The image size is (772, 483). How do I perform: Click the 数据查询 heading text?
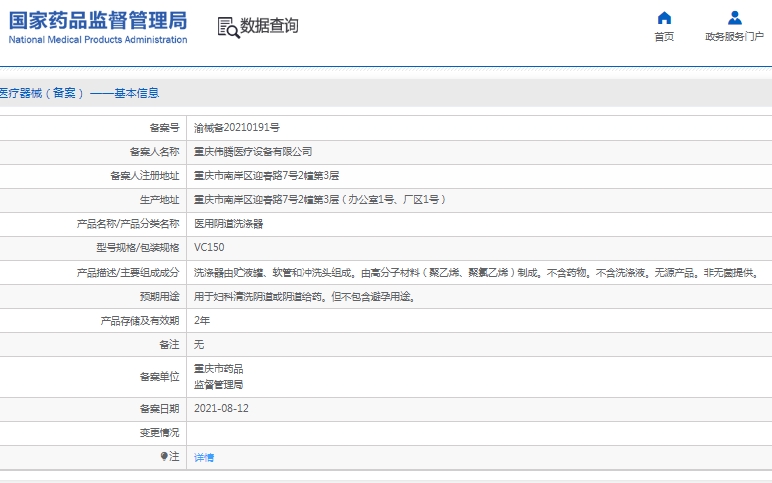(269, 26)
